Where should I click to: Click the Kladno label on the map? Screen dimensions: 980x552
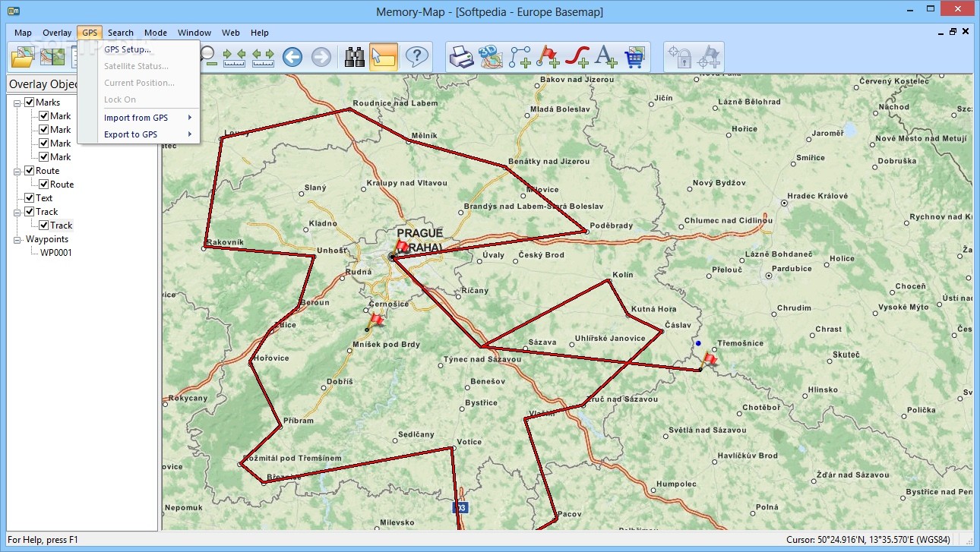pyautogui.click(x=323, y=223)
